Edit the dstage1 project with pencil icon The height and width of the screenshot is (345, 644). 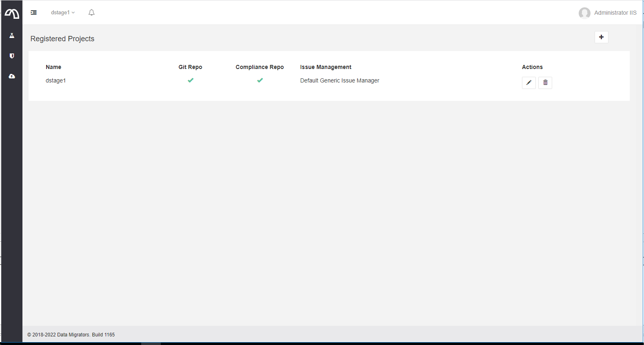coord(529,83)
